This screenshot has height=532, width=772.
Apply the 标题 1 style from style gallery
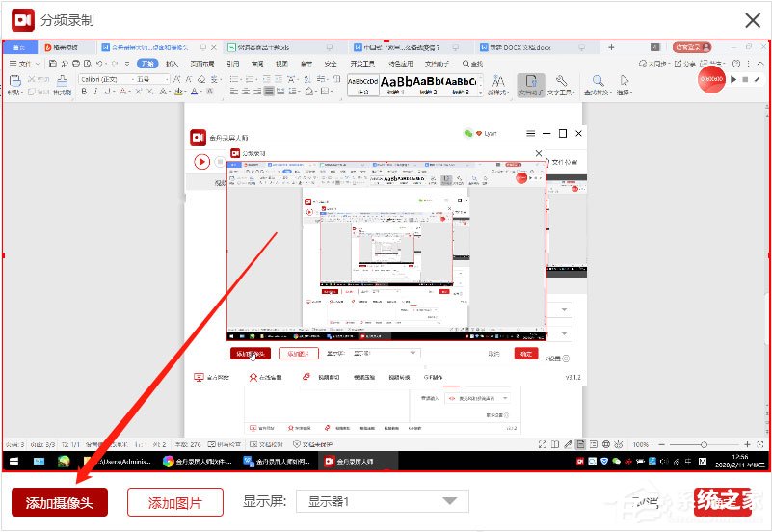[x=395, y=85]
